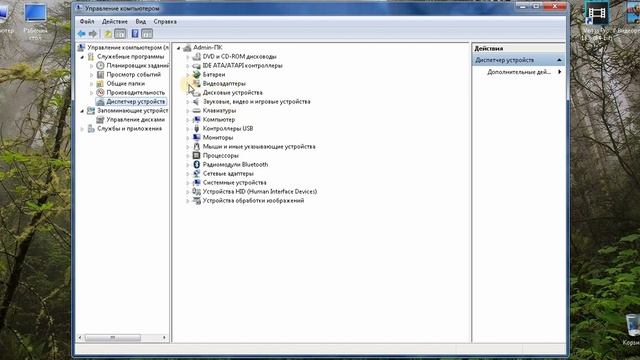
Task: Click the Устройства HID icon
Action: click(x=196, y=191)
